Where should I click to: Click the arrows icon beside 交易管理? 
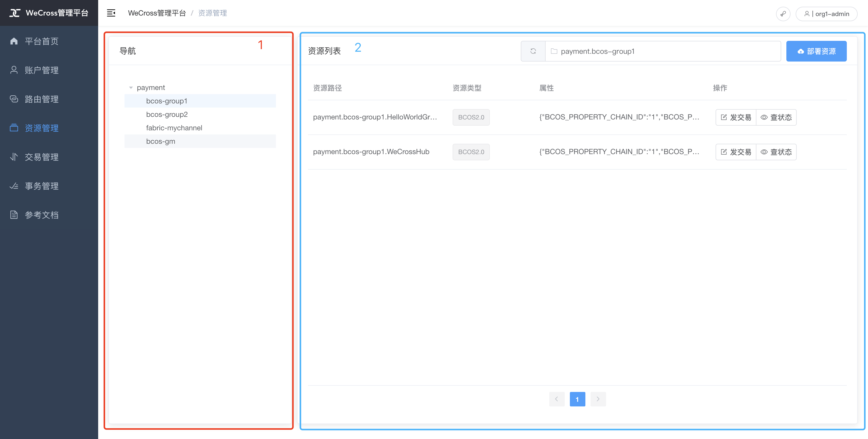(14, 157)
